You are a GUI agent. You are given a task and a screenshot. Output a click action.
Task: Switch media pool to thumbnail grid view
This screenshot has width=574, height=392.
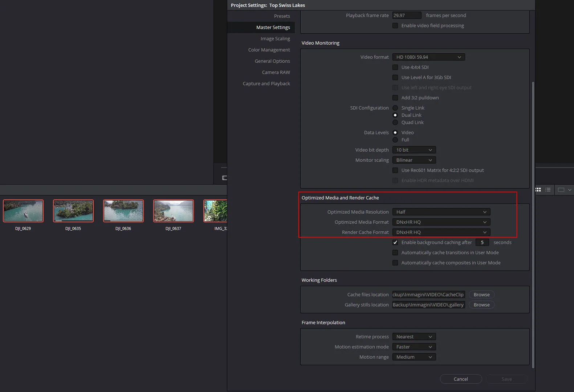(x=538, y=190)
